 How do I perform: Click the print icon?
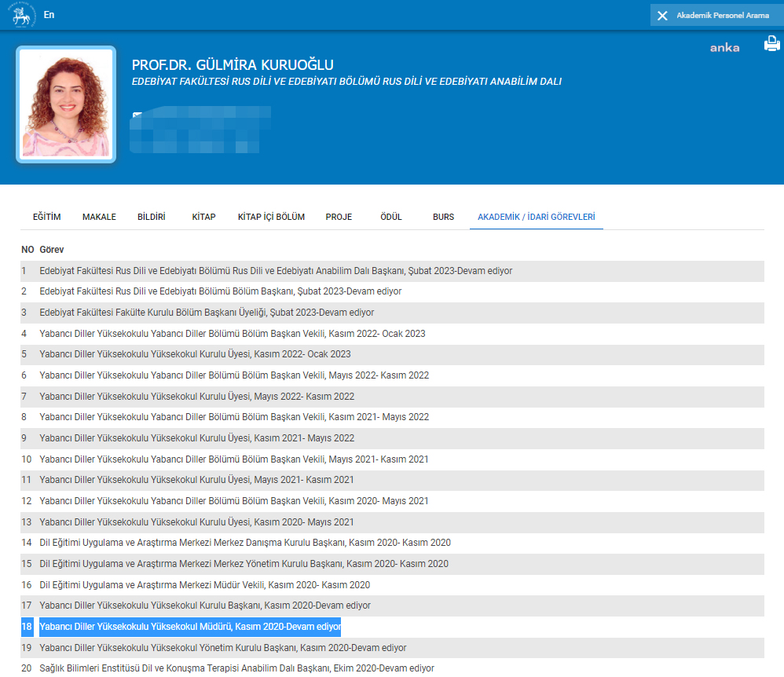(772, 43)
